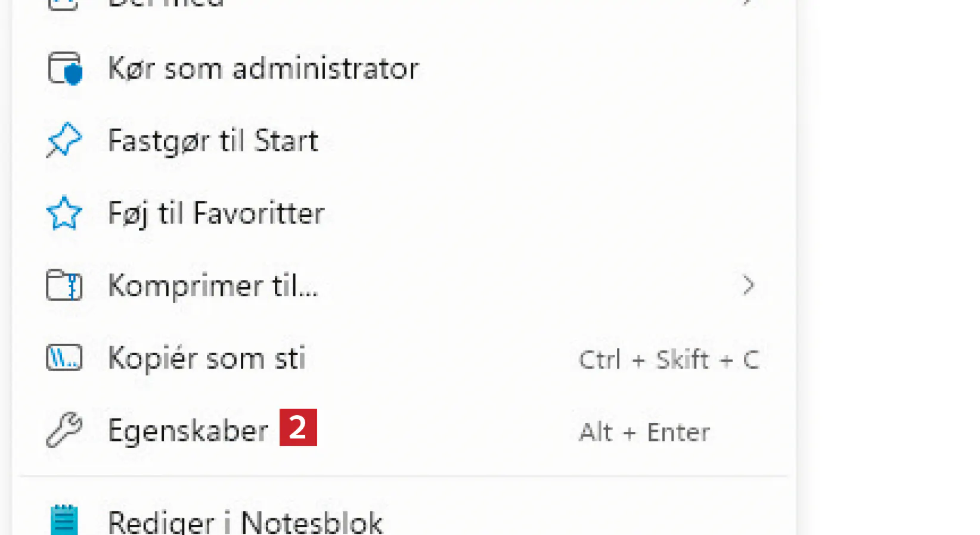Viewport: 980px width, 535px height.
Task: Expand the Komprimer til submenu arrow
Action: [748, 285]
